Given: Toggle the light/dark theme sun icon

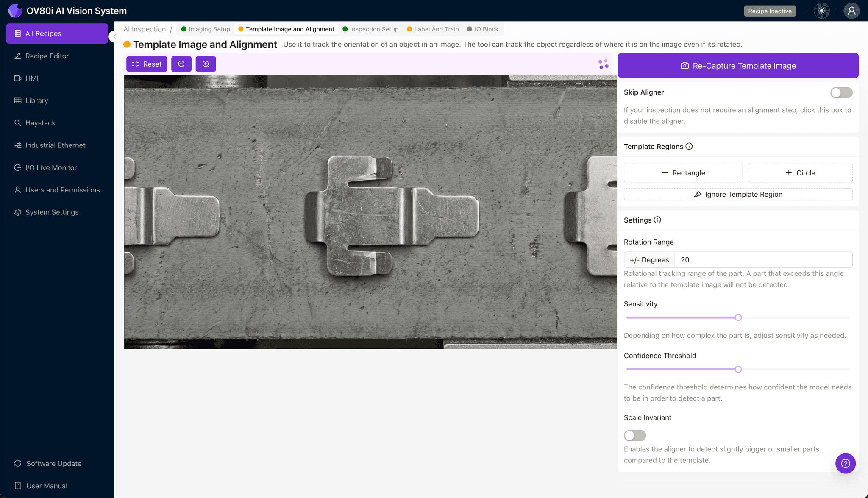Looking at the screenshot, I should click(x=822, y=11).
